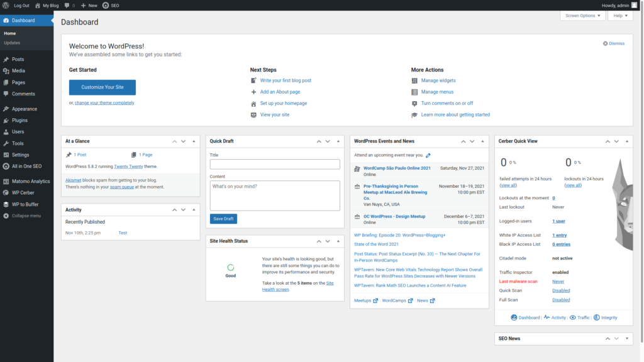644x362 pixels.
Task: Click the Save Draft button
Action: 223,219
